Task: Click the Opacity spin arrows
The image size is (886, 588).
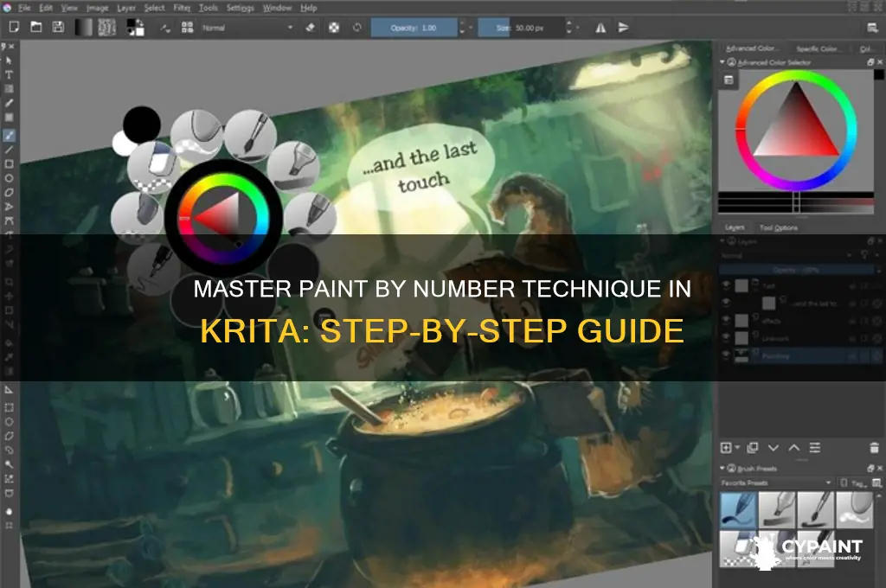Action: 462,28
